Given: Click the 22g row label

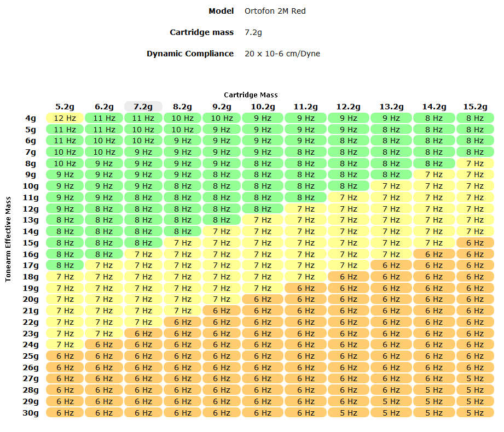Looking at the screenshot, I should click(x=31, y=322).
